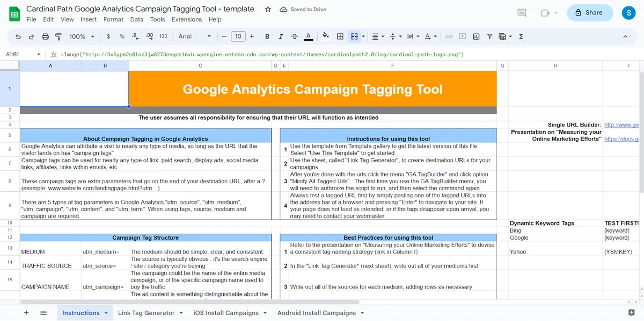Open the Instructions sheet tab menu

106,312
